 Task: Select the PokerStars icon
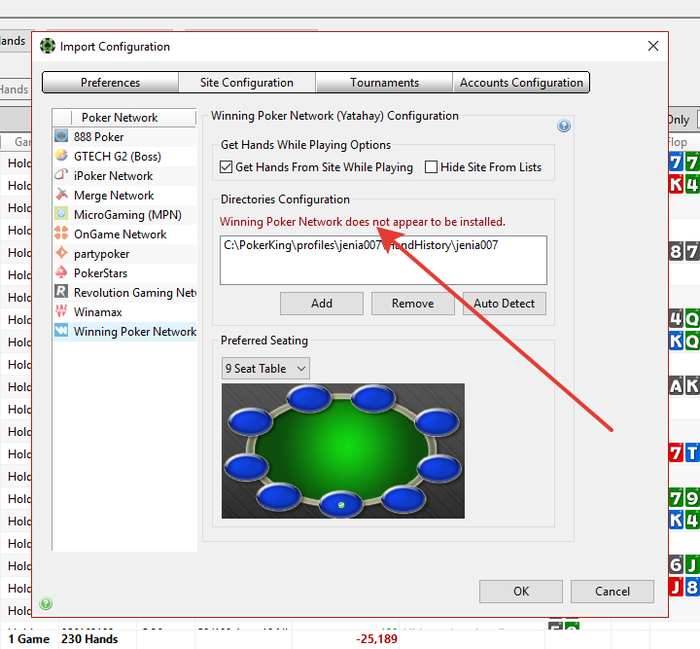tap(61, 272)
